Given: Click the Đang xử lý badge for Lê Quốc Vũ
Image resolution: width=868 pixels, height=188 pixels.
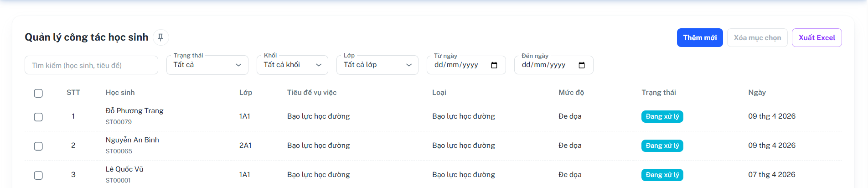Looking at the screenshot, I should (x=662, y=175).
